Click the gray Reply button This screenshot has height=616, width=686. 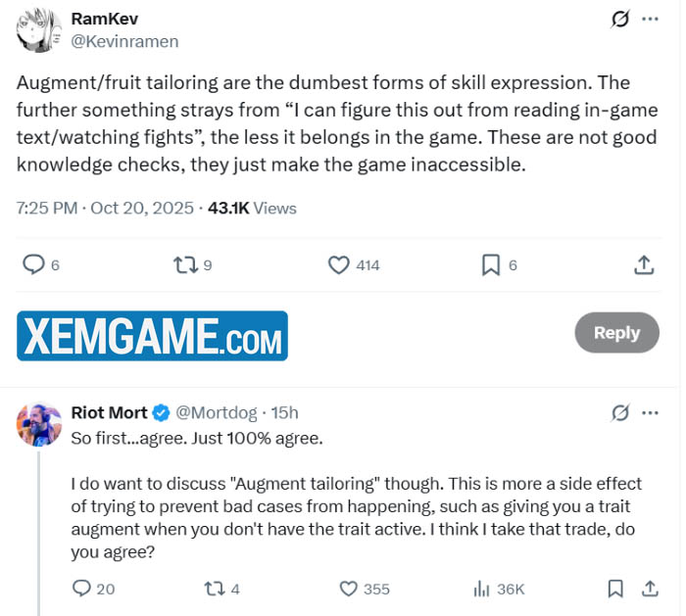[x=616, y=333]
